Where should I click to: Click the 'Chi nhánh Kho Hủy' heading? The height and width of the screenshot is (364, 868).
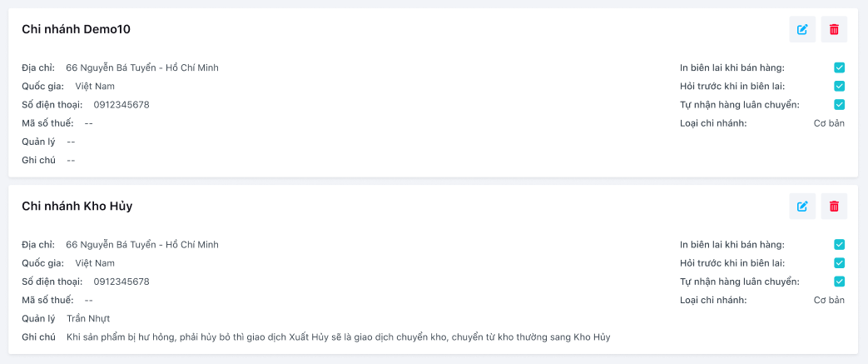click(x=77, y=207)
